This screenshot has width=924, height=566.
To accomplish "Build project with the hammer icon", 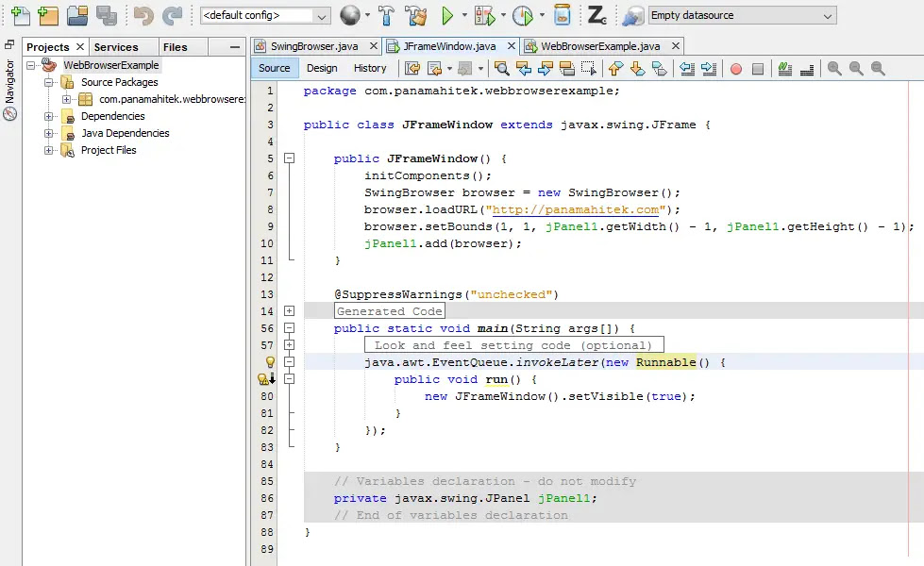I will pos(387,16).
